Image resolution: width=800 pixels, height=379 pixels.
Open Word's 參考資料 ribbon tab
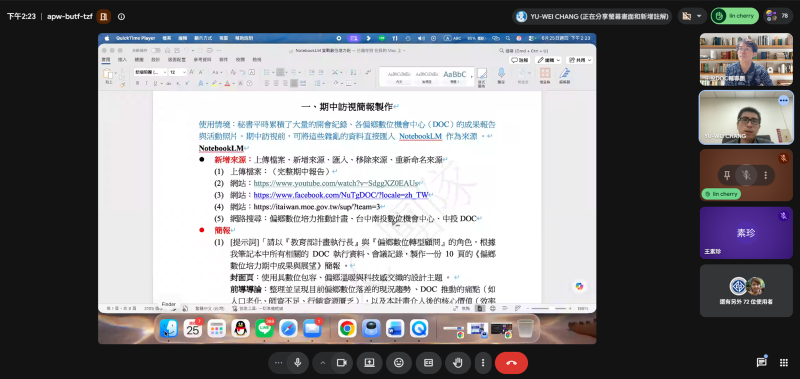203,60
